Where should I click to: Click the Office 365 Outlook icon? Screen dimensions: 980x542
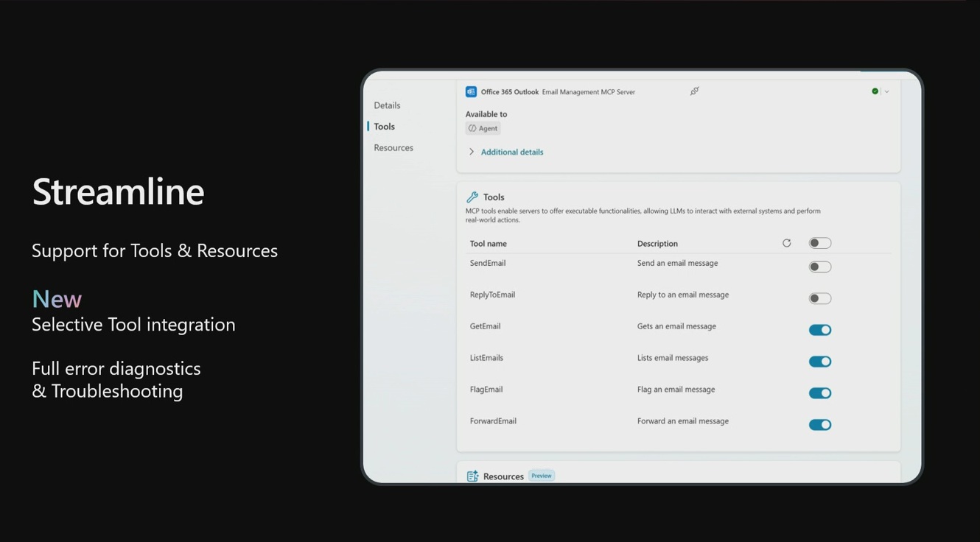click(x=471, y=92)
